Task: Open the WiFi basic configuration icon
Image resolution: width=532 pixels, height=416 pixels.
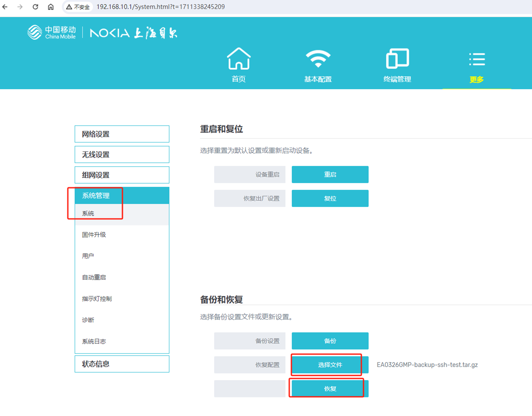Action: (x=318, y=58)
